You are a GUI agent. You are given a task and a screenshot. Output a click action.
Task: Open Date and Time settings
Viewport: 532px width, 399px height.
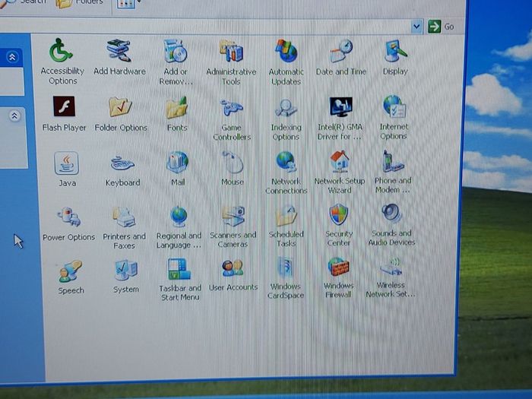pyautogui.click(x=340, y=57)
